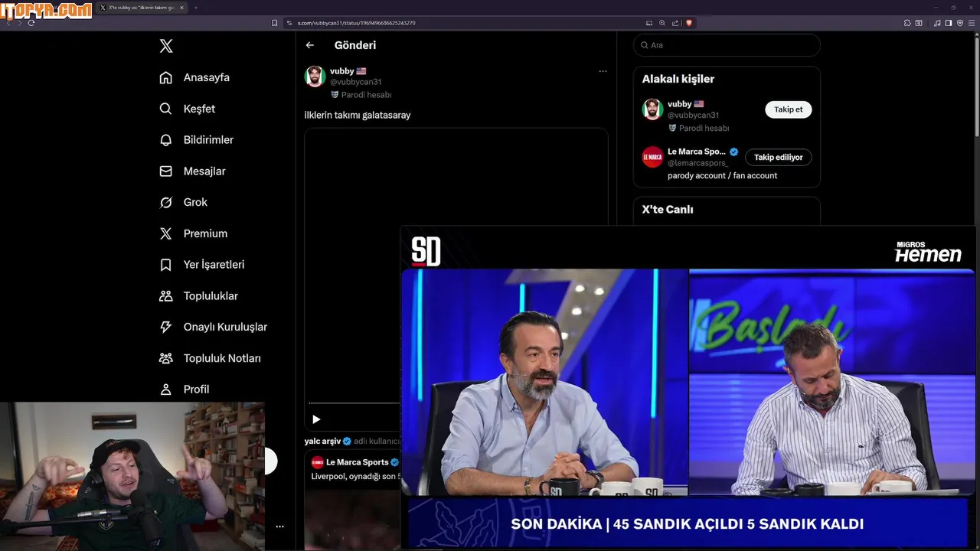Go to Anasayfa in the sidebar
The image size is (980, 551).
(x=194, y=77)
